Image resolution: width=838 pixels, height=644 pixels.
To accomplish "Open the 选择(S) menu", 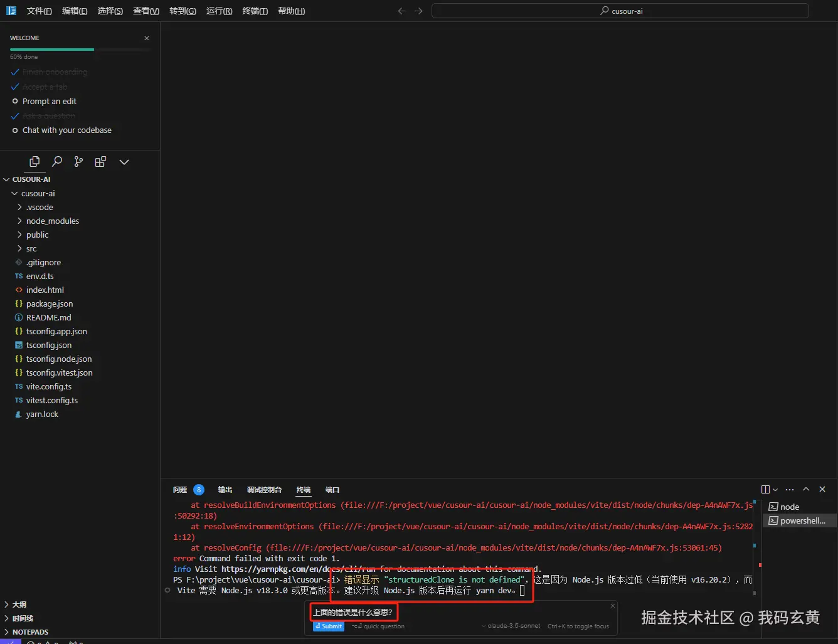I will pyautogui.click(x=110, y=11).
